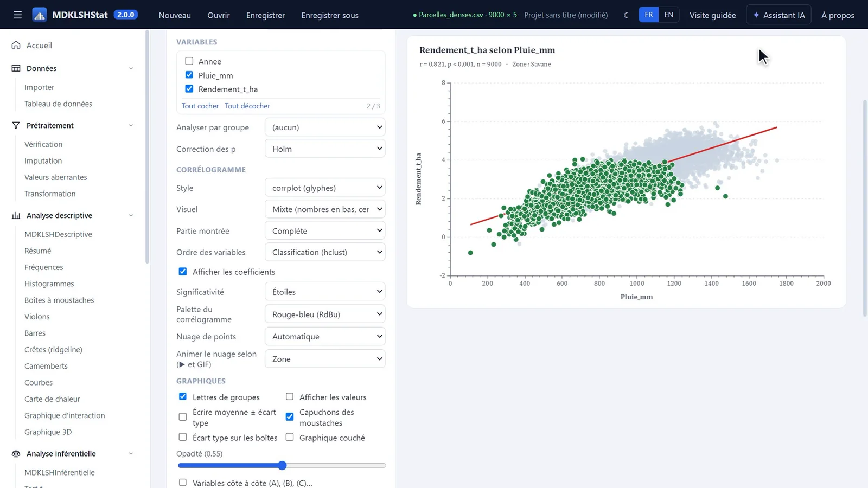This screenshot has width=868, height=488.
Task: Open Animer le nuage selon dropdown
Action: click(325, 359)
